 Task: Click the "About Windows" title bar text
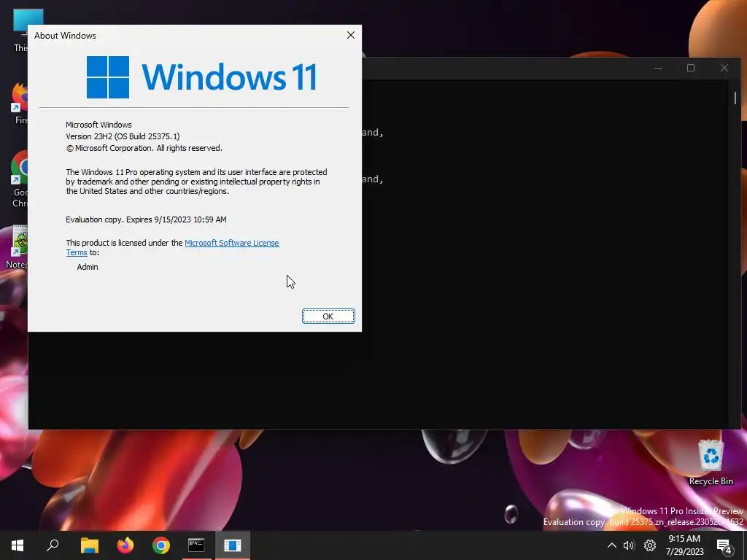click(65, 36)
